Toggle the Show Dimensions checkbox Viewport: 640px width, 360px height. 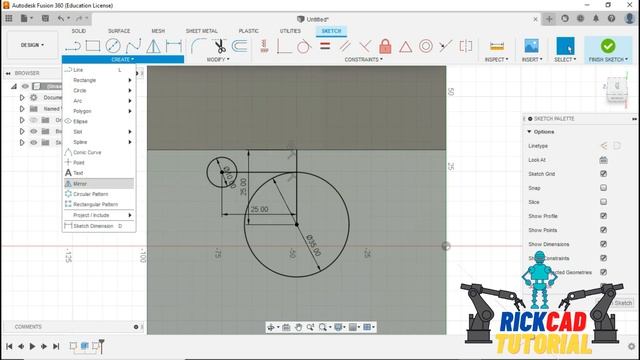[x=604, y=244]
